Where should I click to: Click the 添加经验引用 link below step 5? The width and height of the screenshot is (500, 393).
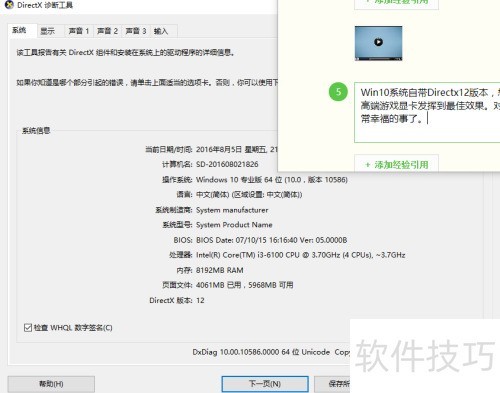(397, 164)
